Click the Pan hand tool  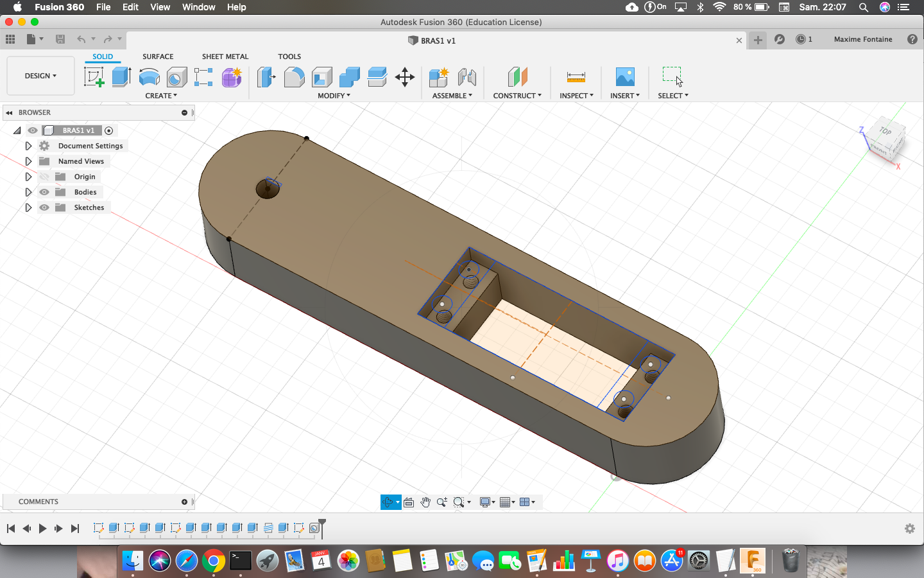click(x=425, y=502)
